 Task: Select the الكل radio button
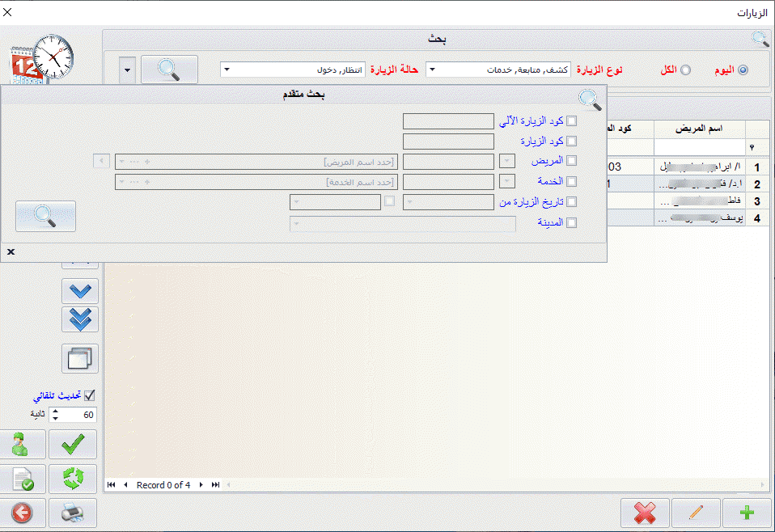685,70
